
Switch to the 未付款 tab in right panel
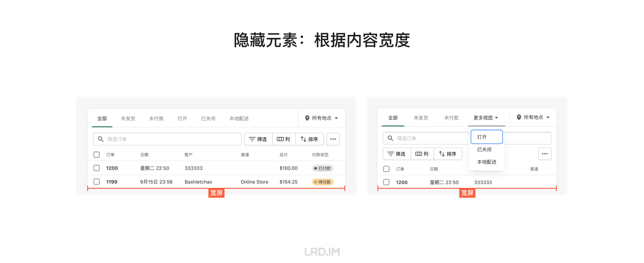(451, 118)
